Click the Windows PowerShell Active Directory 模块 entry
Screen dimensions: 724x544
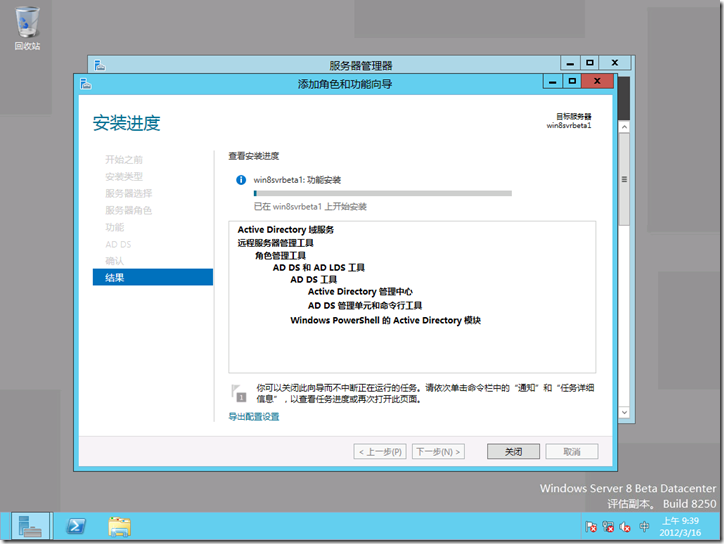point(386,320)
